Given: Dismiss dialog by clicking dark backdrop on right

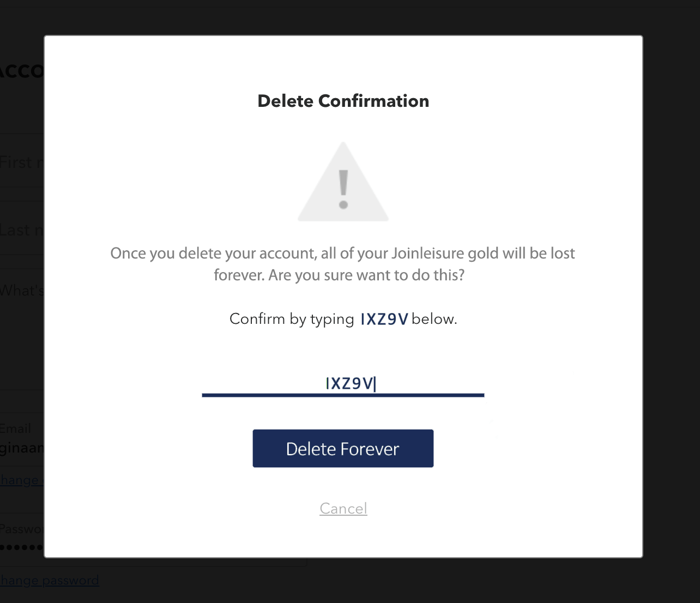Looking at the screenshot, I should tap(672, 300).
